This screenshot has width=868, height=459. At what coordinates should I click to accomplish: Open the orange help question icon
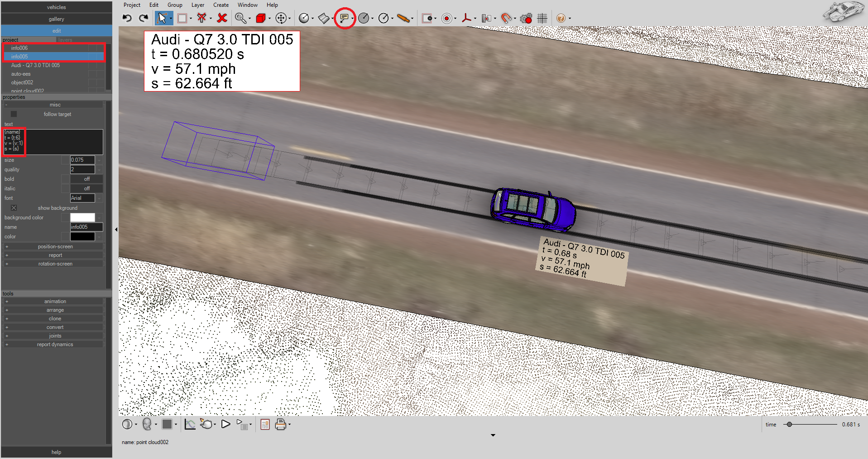[561, 18]
